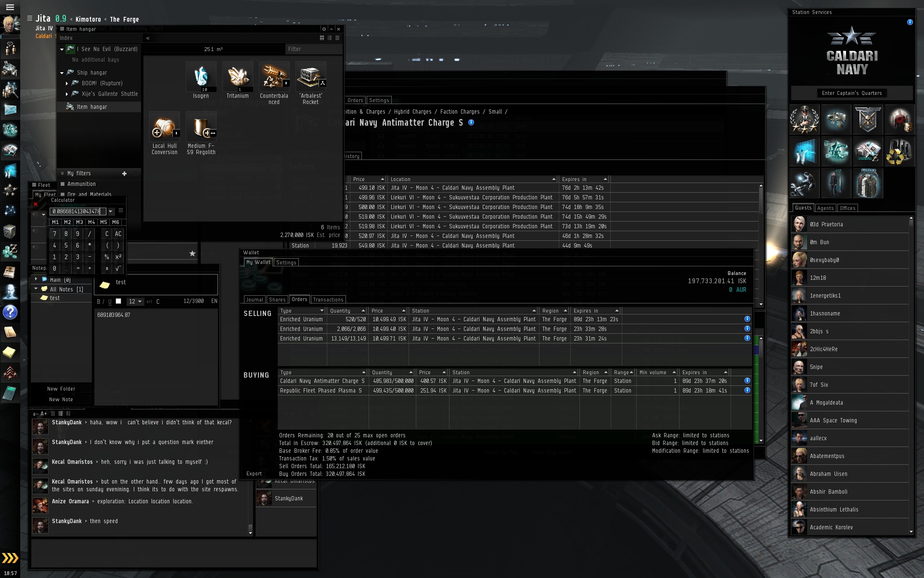
Task: Toggle underline formatting in notepad
Action: pos(110,302)
